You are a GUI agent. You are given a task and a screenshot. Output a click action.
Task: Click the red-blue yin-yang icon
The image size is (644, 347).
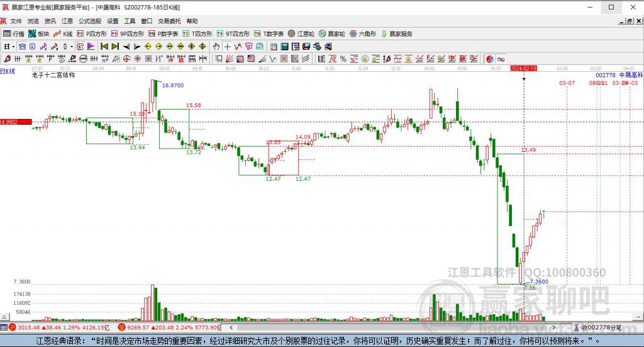(x=489, y=59)
